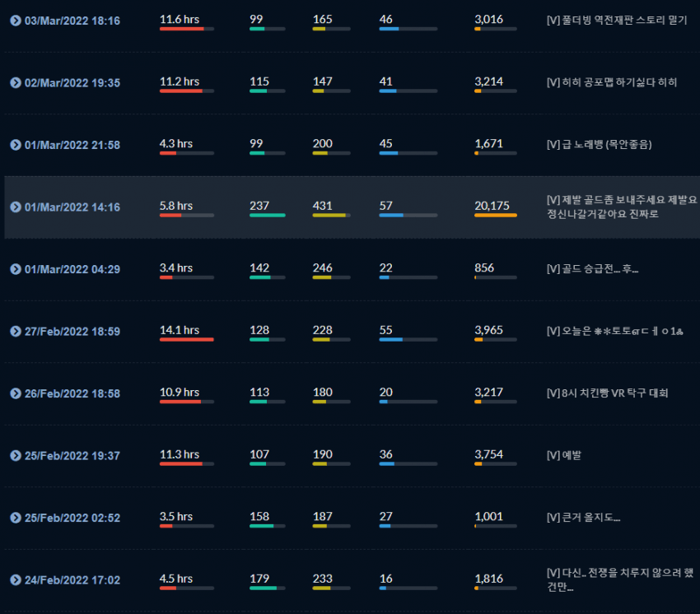Open the 01/Mar/2022 14:16 stream date link
Screen dimensions: 700x614
click(72, 207)
